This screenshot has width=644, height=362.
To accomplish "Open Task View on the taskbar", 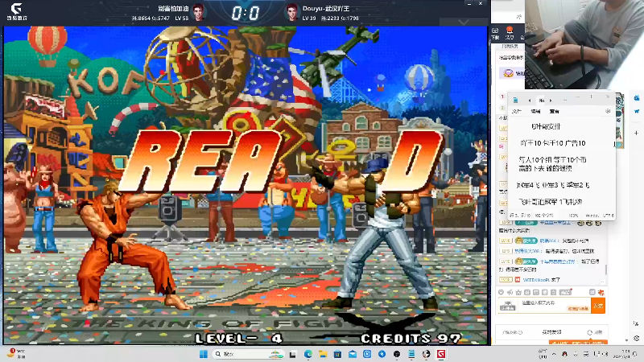I will (x=293, y=354).
